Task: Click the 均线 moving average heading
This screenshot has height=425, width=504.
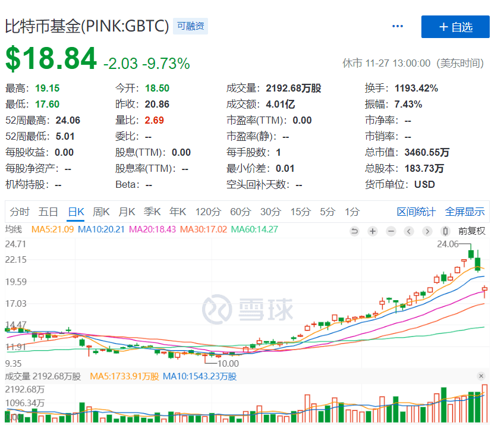Action: [x=14, y=229]
